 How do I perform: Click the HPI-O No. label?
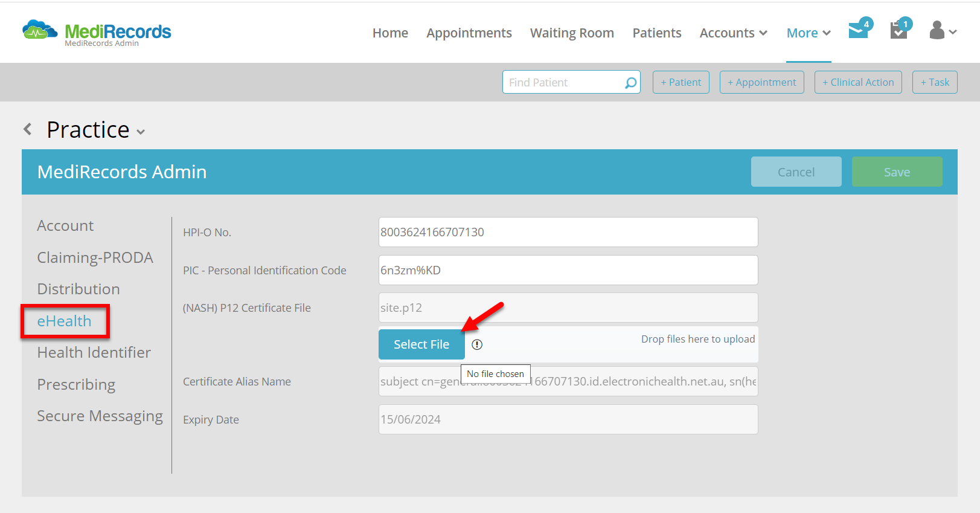[207, 232]
